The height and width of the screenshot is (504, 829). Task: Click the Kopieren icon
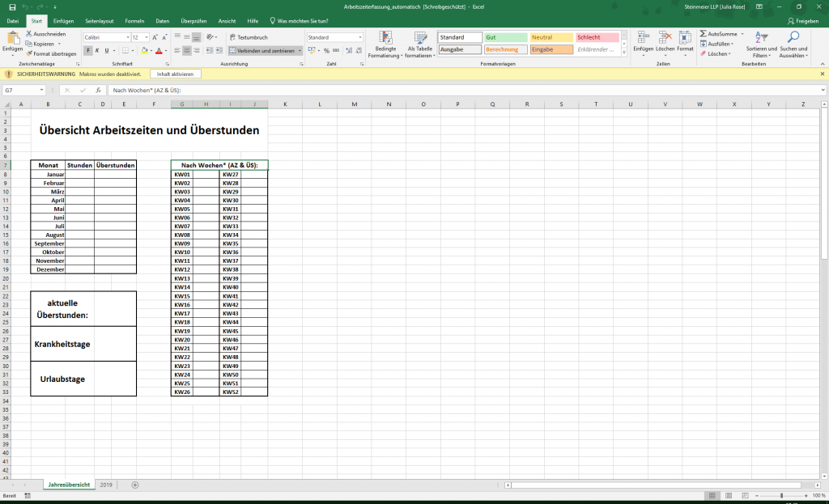pyautogui.click(x=29, y=44)
